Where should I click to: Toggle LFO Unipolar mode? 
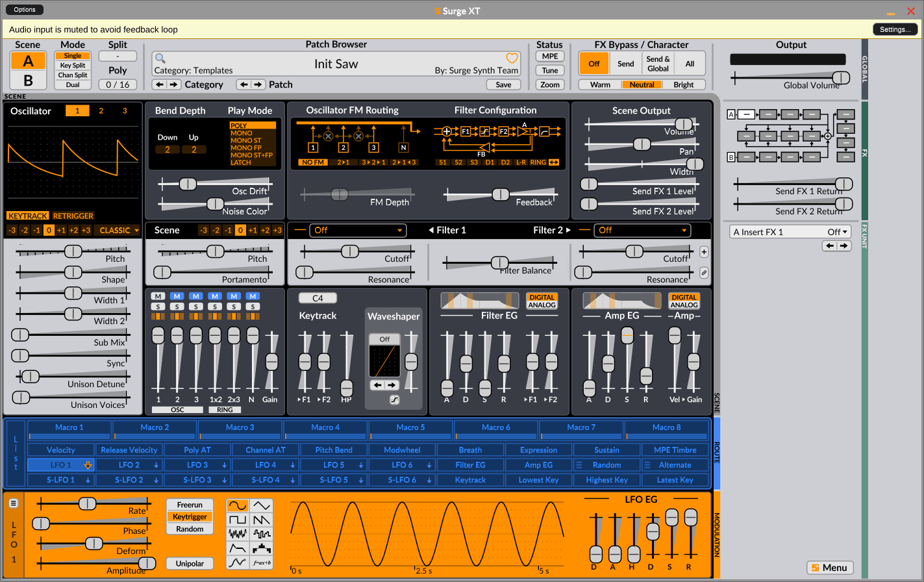point(190,563)
